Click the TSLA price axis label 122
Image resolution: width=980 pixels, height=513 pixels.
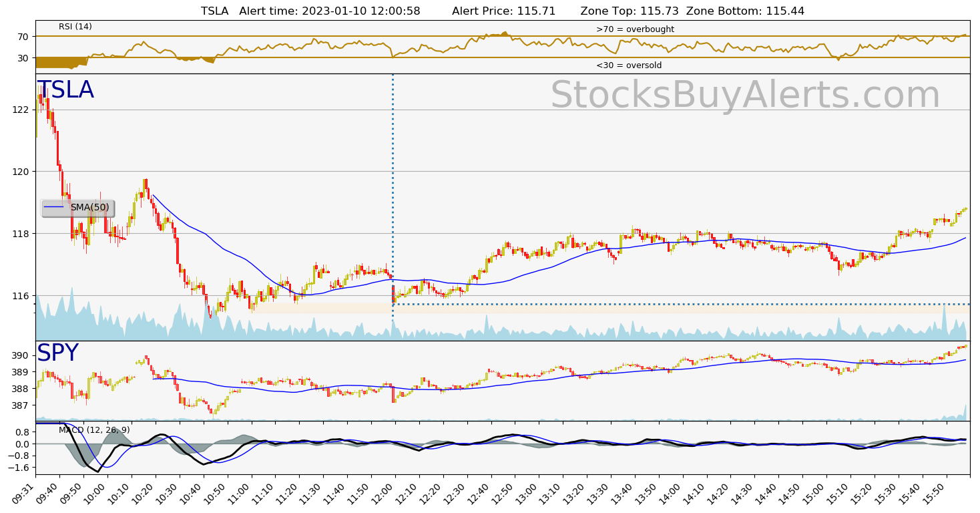[21, 110]
